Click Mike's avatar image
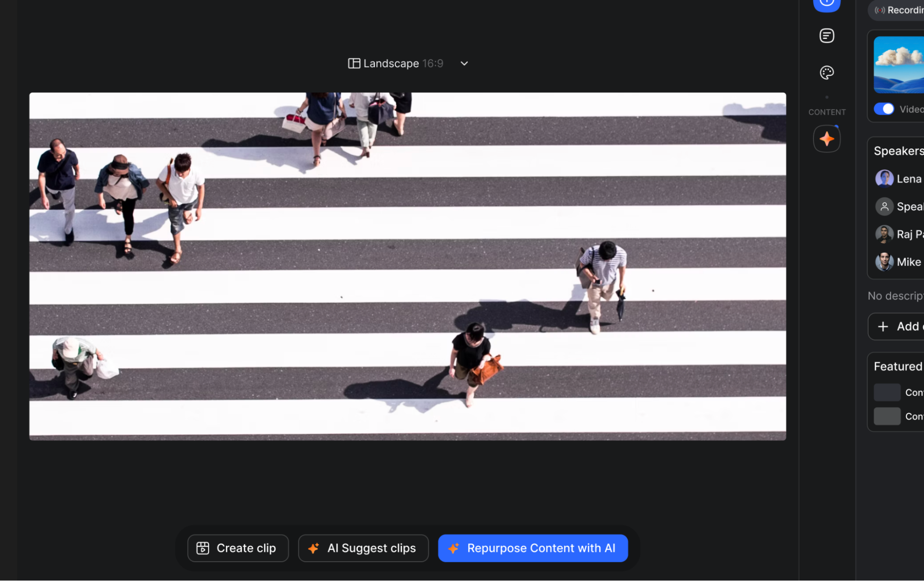 coord(884,262)
